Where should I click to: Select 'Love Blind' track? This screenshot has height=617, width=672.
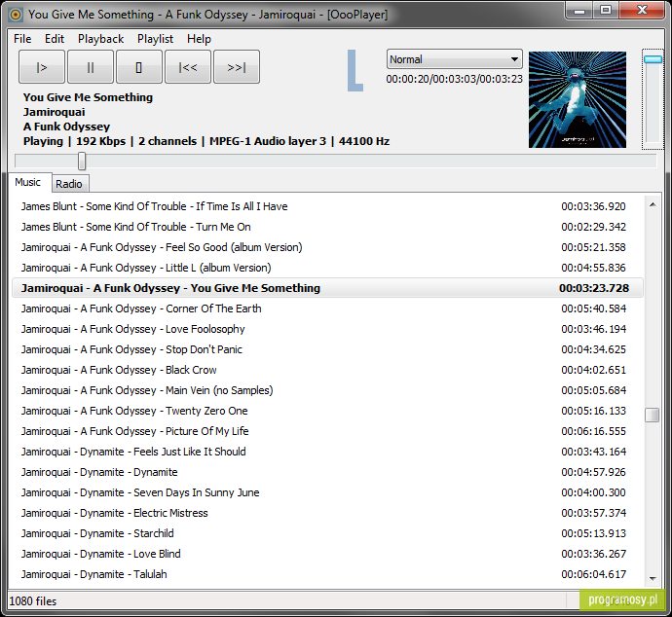pyautogui.click(x=327, y=554)
